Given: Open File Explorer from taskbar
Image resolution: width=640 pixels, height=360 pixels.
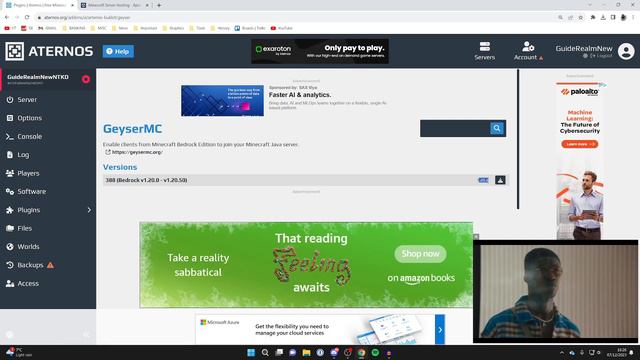Looking at the screenshot, I should tap(306, 353).
